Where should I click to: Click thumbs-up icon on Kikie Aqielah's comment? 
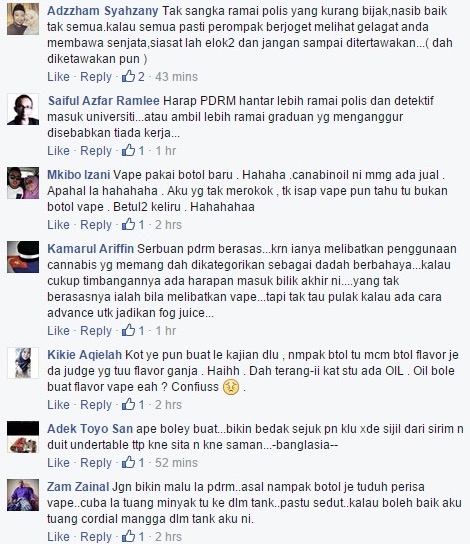pos(128,404)
